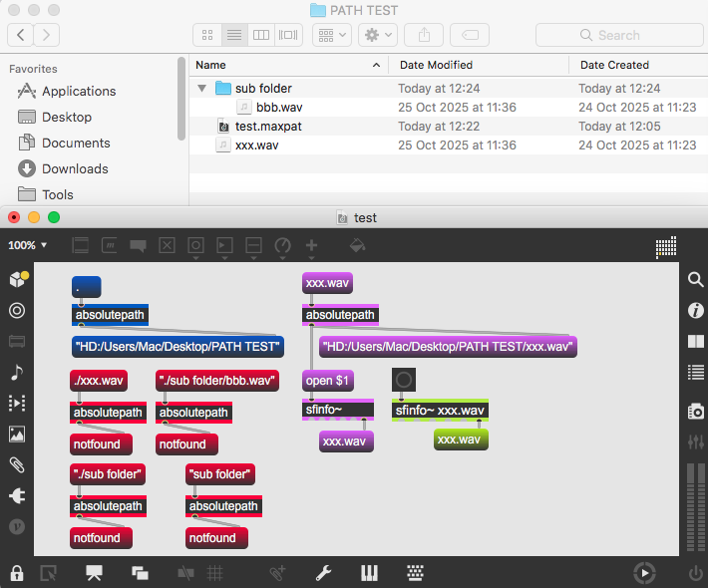
Task: Open the clippings paperclip icon
Action: click(x=17, y=464)
